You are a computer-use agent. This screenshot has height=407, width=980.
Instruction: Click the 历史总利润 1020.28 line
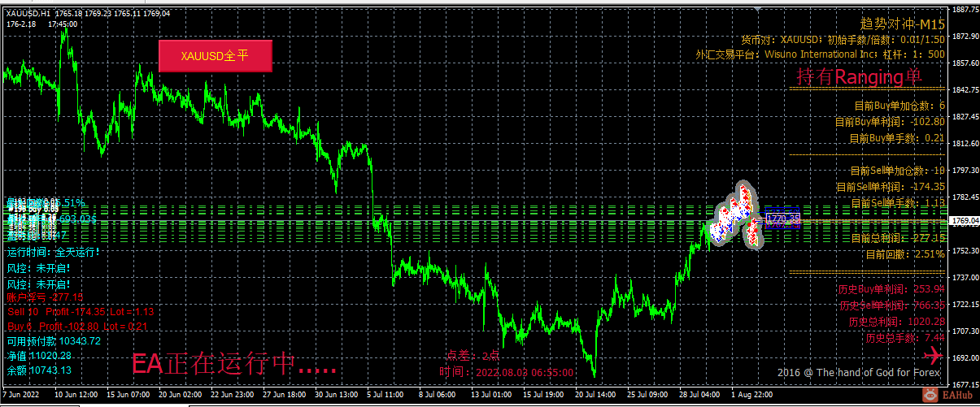pyautogui.click(x=897, y=321)
